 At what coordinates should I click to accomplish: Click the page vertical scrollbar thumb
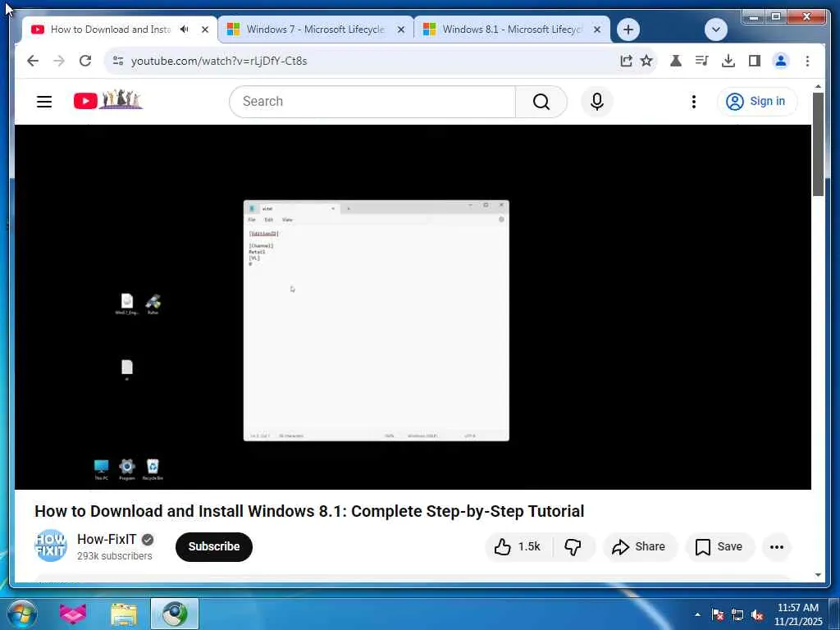tap(818, 144)
